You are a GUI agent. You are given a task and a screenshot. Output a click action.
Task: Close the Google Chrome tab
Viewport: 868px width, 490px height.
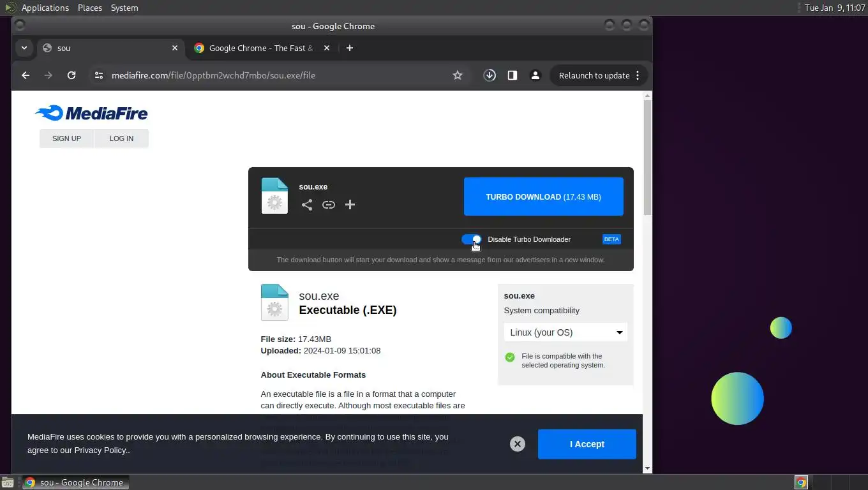pyautogui.click(x=327, y=48)
